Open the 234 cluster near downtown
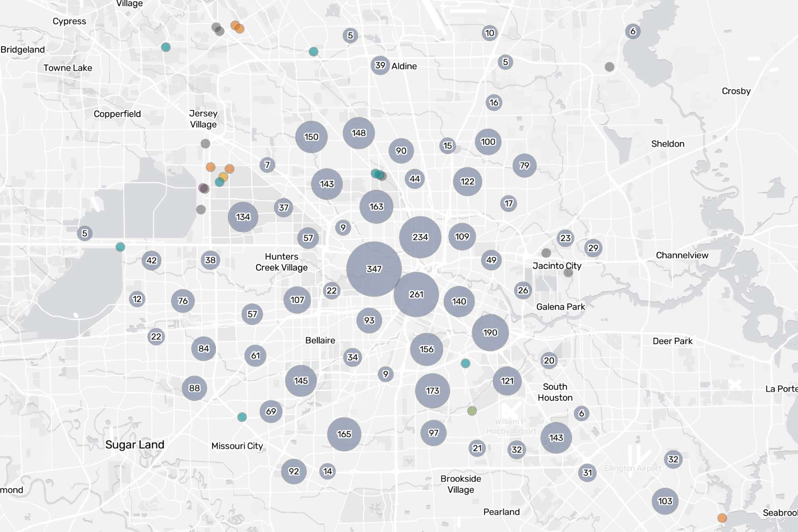798x532 pixels. [x=419, y=238]
